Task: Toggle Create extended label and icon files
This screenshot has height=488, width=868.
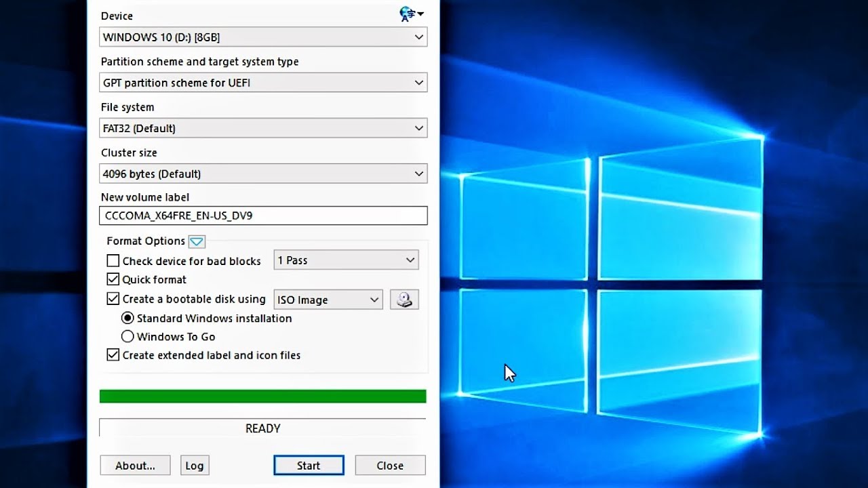Action: pos(113,355)
